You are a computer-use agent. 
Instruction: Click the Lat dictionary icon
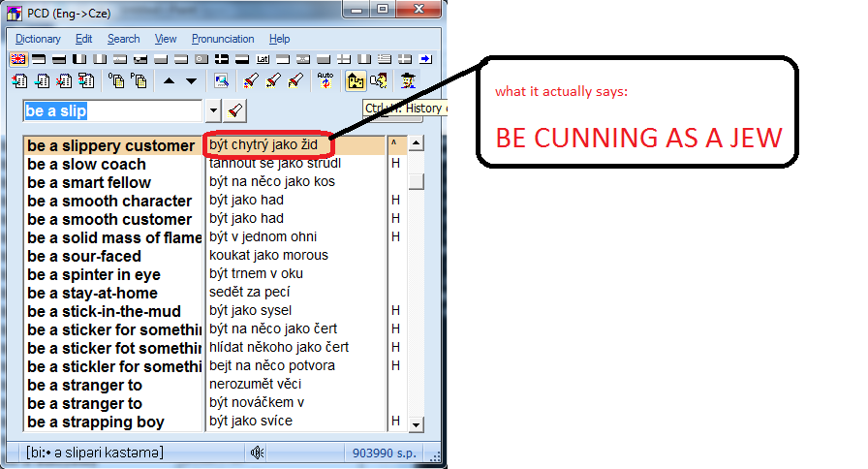pos(262,59)
